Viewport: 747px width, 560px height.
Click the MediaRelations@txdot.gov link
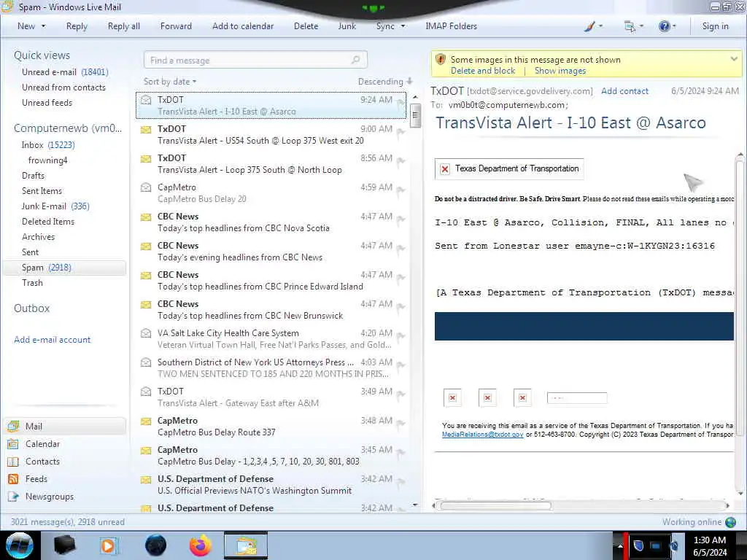click(482, 435)
